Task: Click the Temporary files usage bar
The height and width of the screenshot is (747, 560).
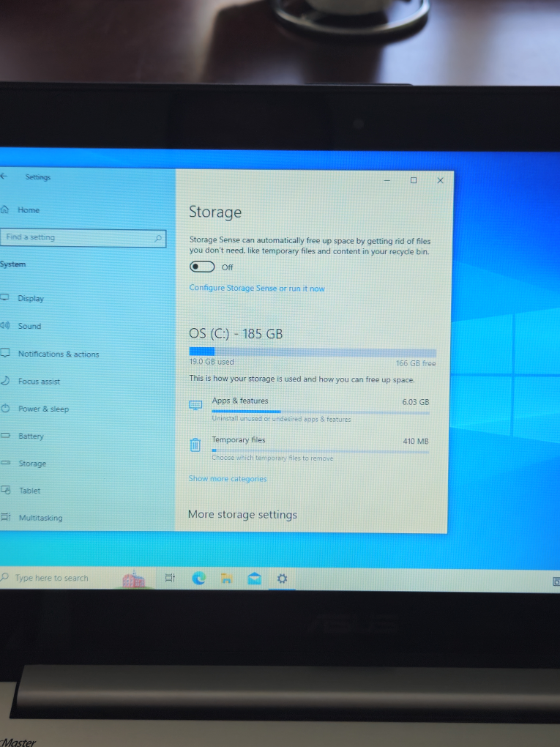Action: (x=321, y=450)
